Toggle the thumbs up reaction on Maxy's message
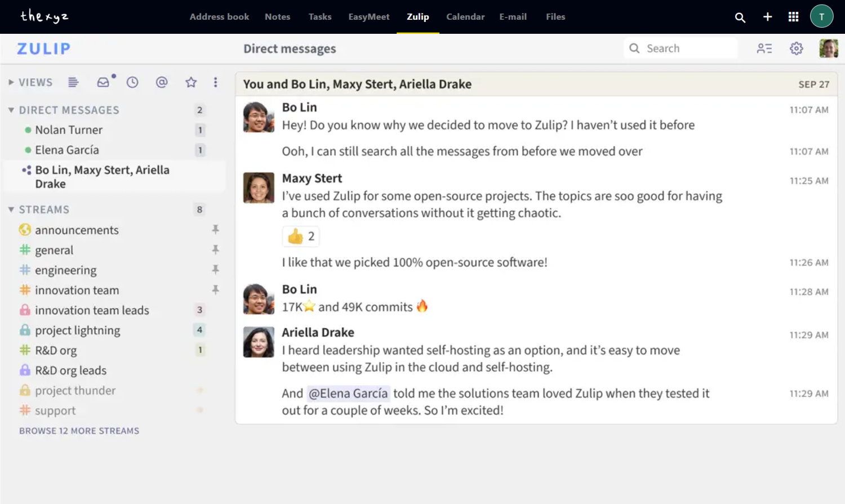 (300, 237)
